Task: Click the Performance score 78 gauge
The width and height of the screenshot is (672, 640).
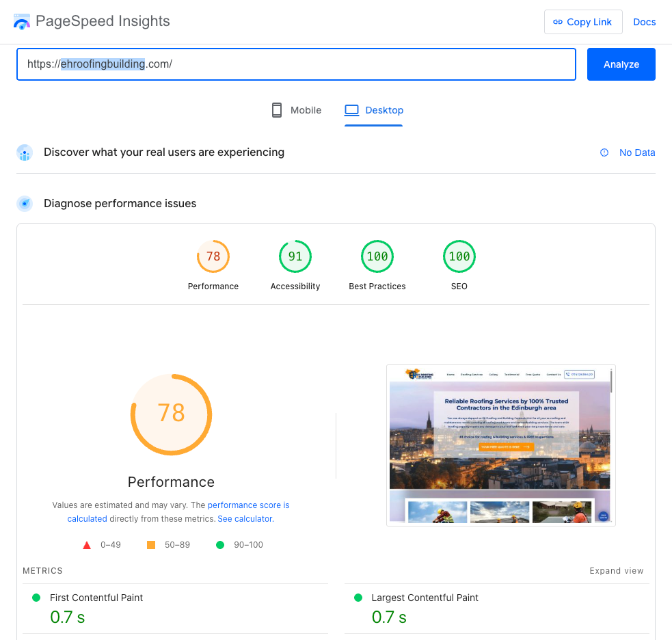Action: click(213, 257)
